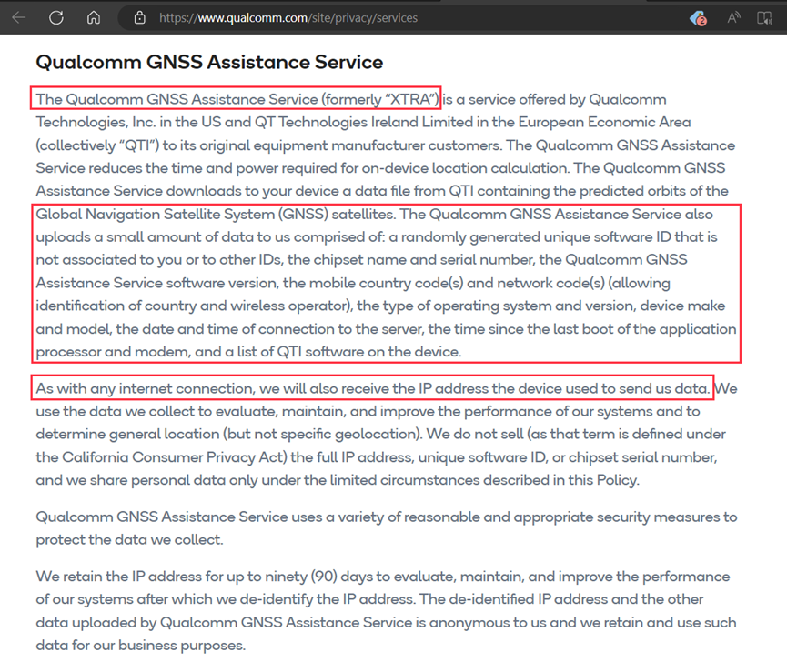Activate the Read aloud icon
Image resolution: width=787 pixels, height=672 pixels.
point(734,18)
